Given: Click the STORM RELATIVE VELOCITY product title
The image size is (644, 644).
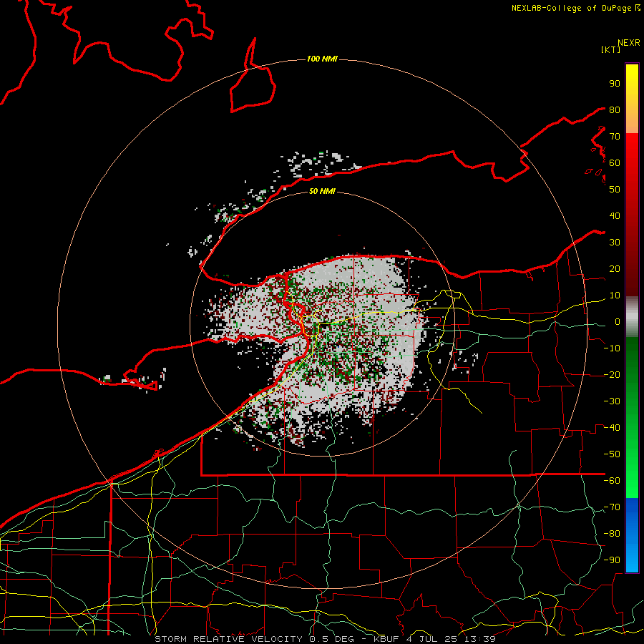Looking at the screenshot, I should tap(228, 639).
